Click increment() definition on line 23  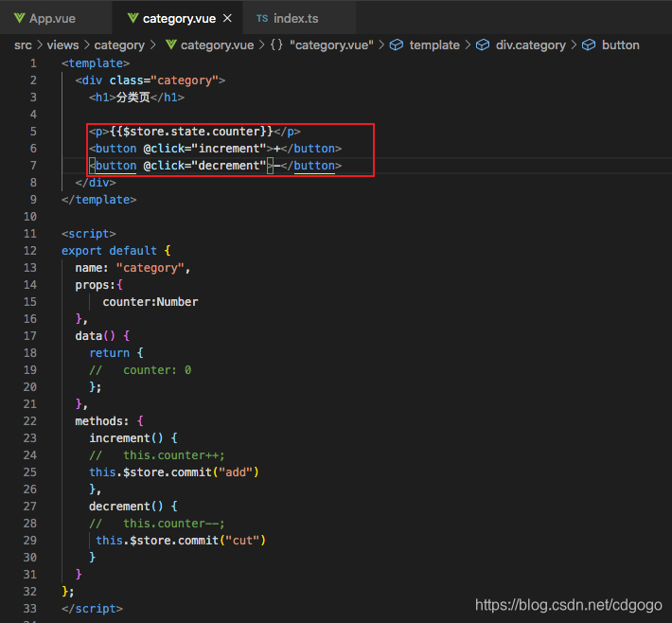[x=126, y=438]
